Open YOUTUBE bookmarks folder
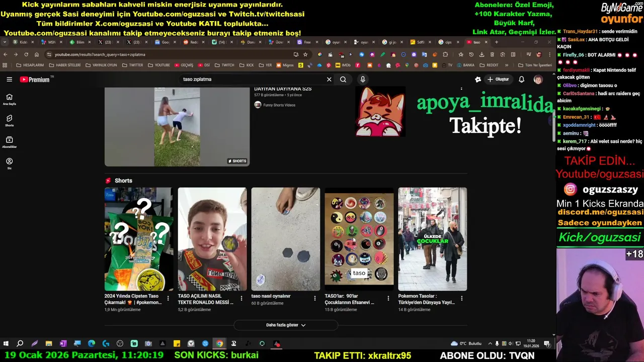644x362 pixels. pos(158,65)
